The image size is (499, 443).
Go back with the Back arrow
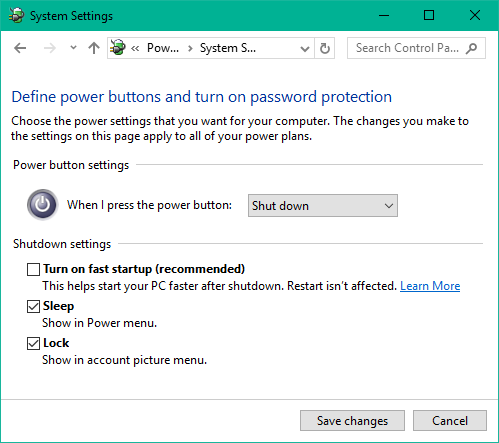(x=20, y=48)
